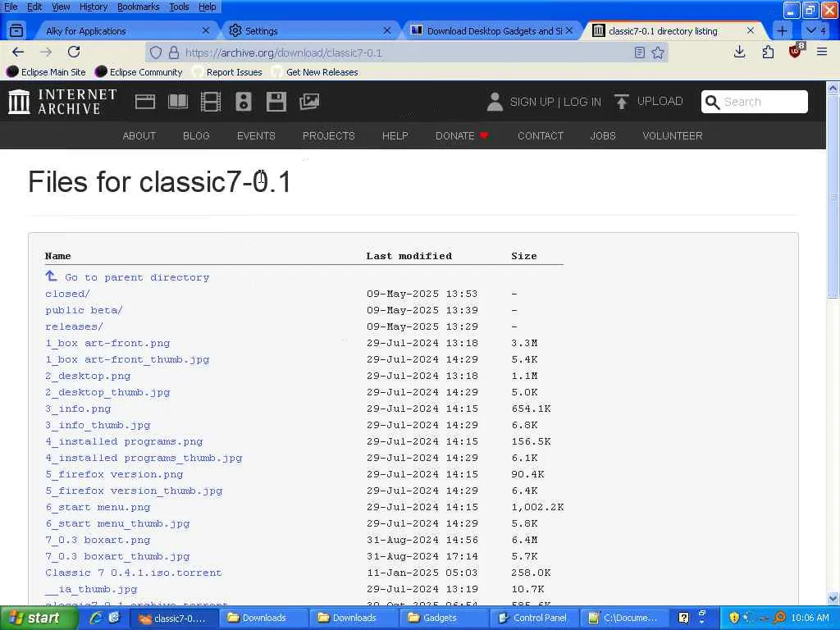The width and height of the screenshot is (840, 630).
Task: Switch to the Alky for Applications tab
Action: [x=126, y=31]
